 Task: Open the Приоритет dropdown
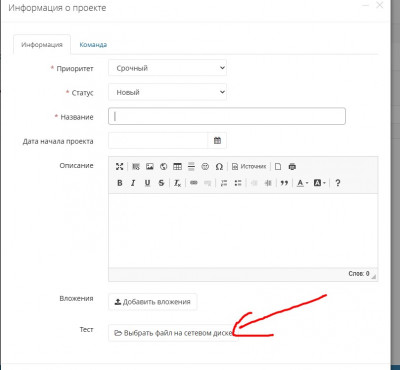point(167,68)
